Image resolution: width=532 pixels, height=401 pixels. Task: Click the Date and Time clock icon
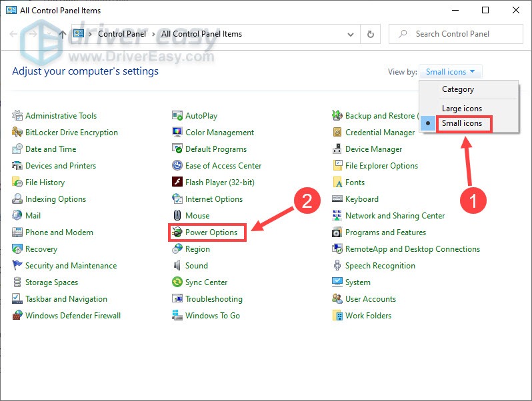(17, 149)
